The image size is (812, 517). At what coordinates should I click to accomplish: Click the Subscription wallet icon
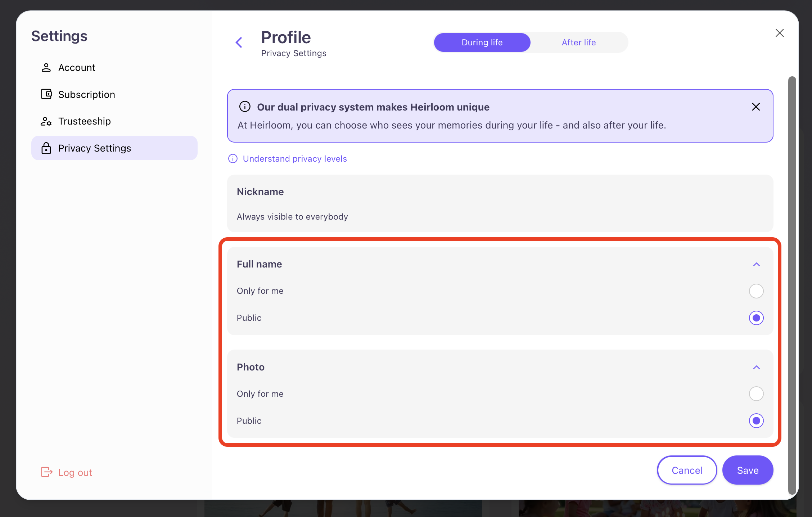(46, 94)
